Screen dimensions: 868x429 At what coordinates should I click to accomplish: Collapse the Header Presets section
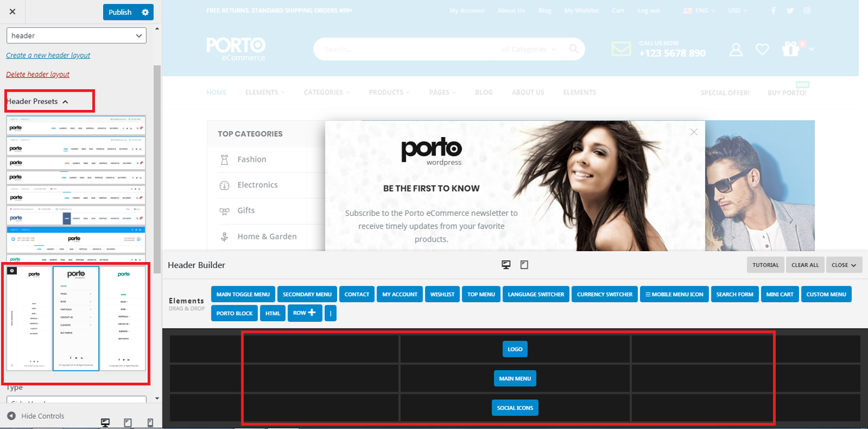coord(37,101)
